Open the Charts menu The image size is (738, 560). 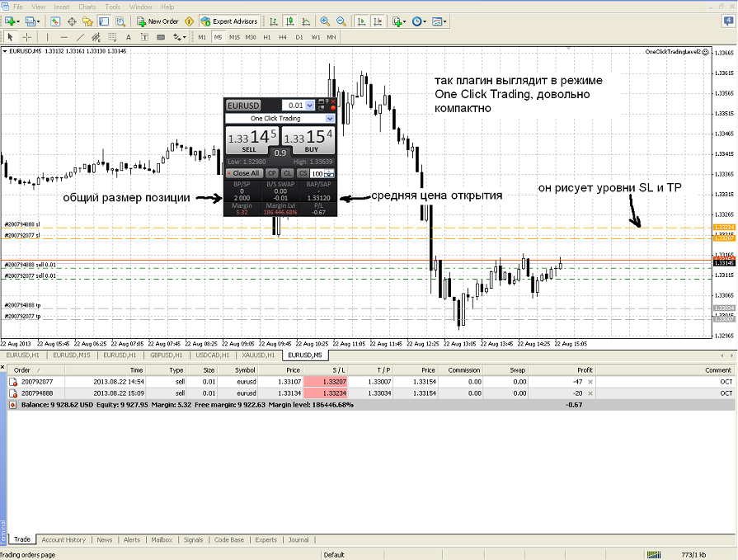[87, 7]
